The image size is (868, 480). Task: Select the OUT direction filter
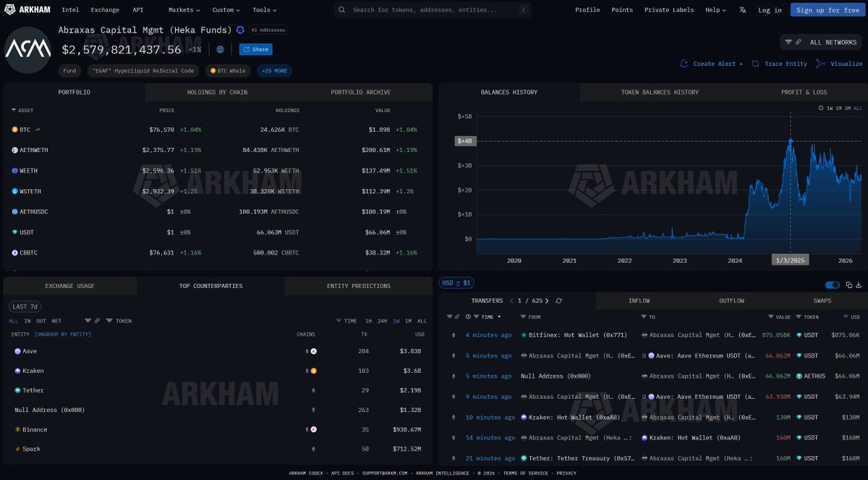(x=41, y=321)
